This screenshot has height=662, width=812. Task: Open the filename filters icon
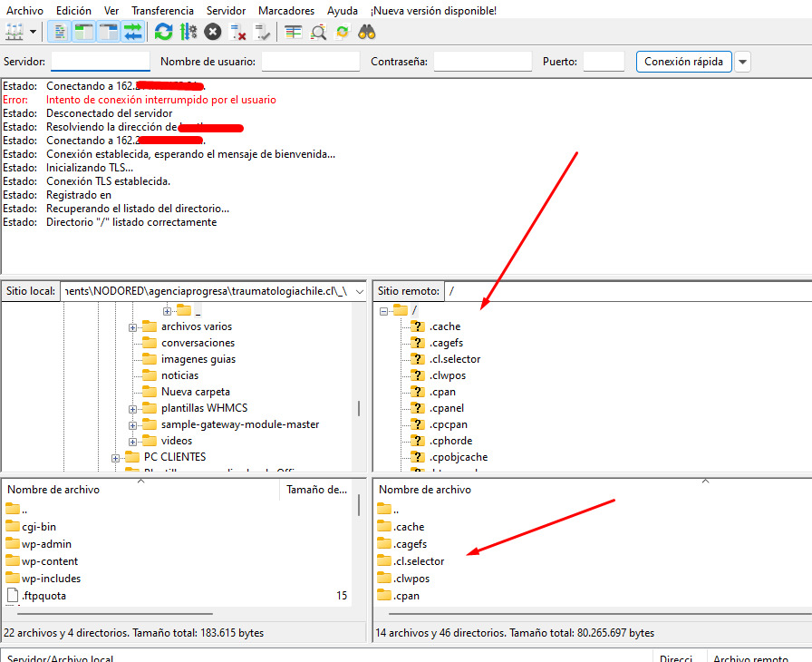click(294, 32)
